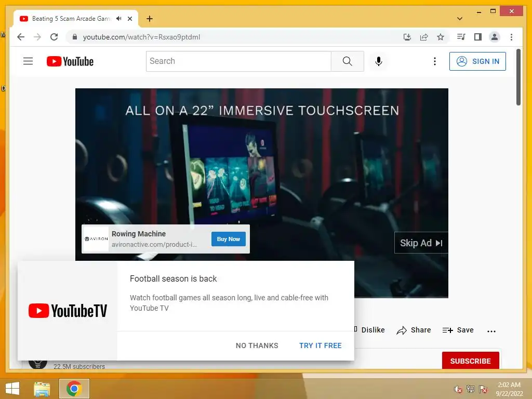
Task: Click the magnifier search button
Action: [348, 61]
